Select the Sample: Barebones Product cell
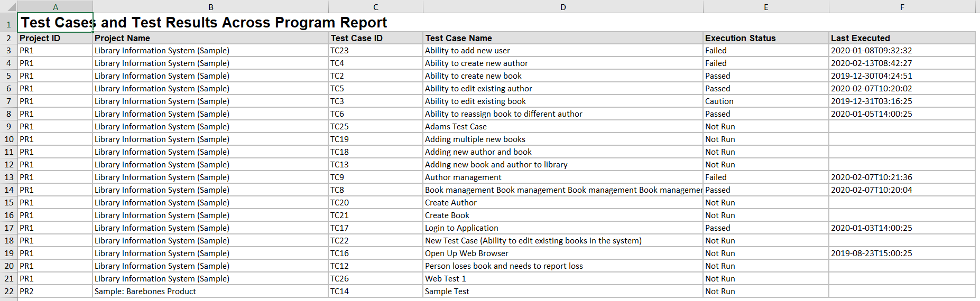The image size is (980, 301). pyautogui.click(x=210, y=291)
